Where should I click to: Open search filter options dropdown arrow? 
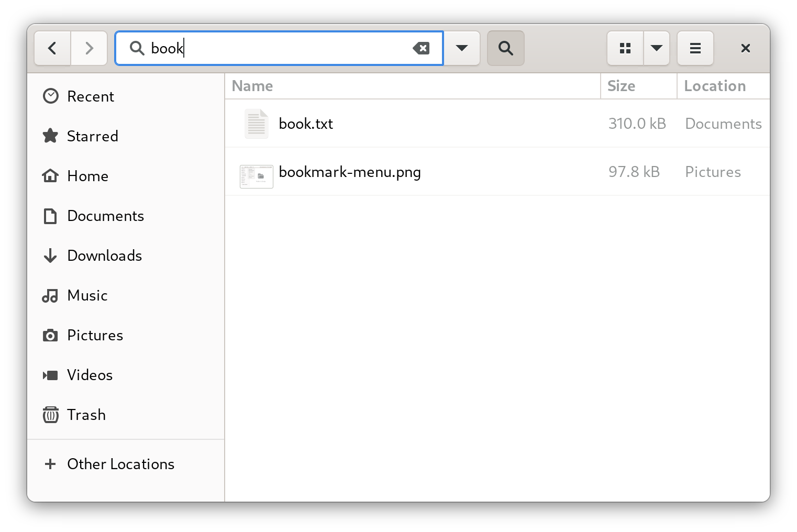(462, 48)
